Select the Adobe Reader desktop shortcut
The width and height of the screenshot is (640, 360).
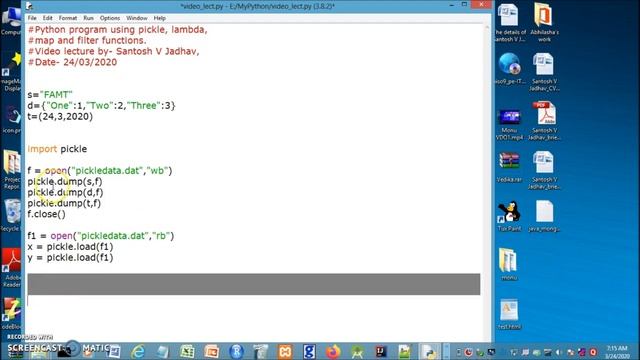pos(12,267)
